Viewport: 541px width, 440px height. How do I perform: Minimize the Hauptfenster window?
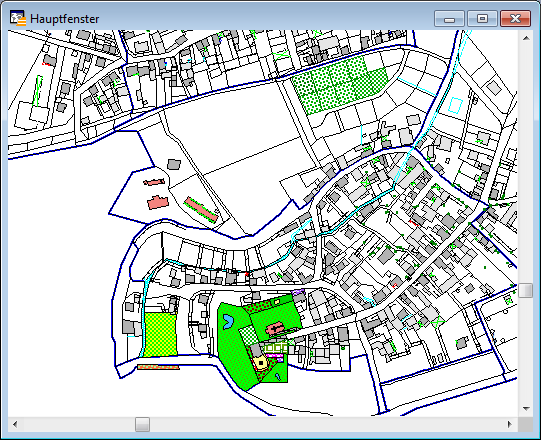(449, 19)
